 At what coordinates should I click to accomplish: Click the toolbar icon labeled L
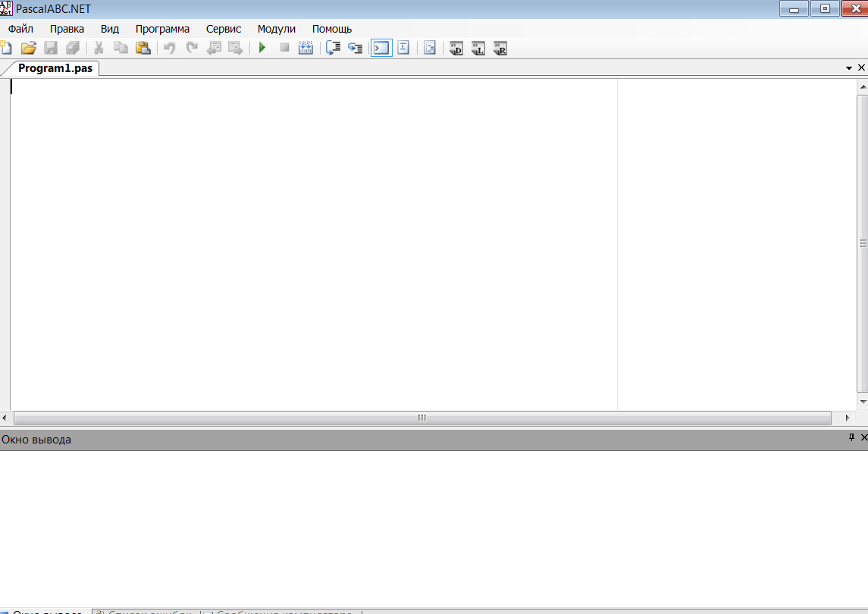coord(478,49)
